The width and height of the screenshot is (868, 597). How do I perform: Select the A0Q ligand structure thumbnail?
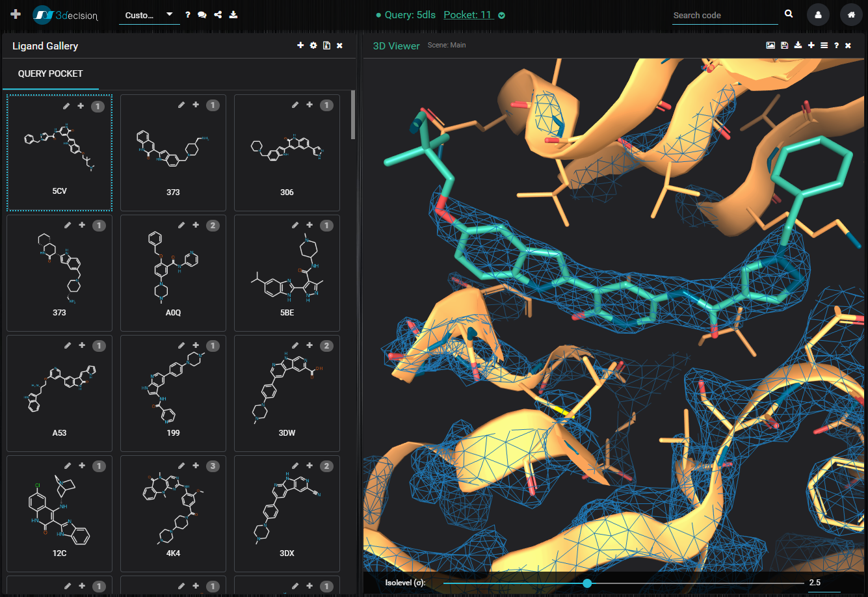click(x=173, y=269)
